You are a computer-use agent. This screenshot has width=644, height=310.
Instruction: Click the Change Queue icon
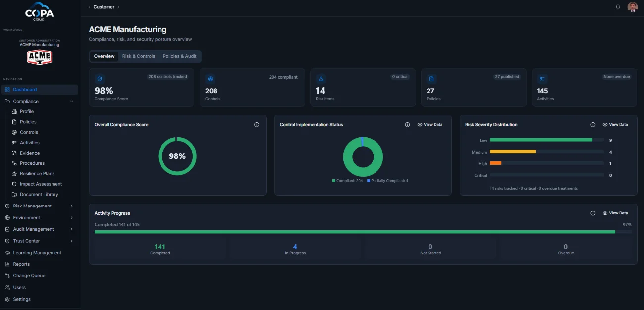pos(7,276)
